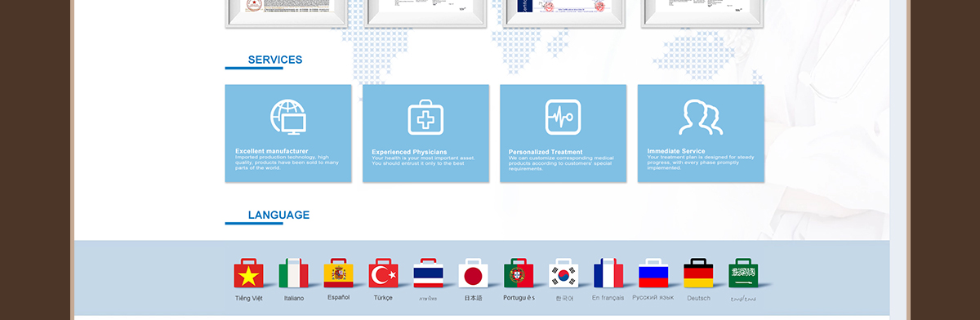This screenshot has width=980, height=320.
Task: Click the medical kit icon for Experienced Physicians
Action: click(x=425, y=117)
